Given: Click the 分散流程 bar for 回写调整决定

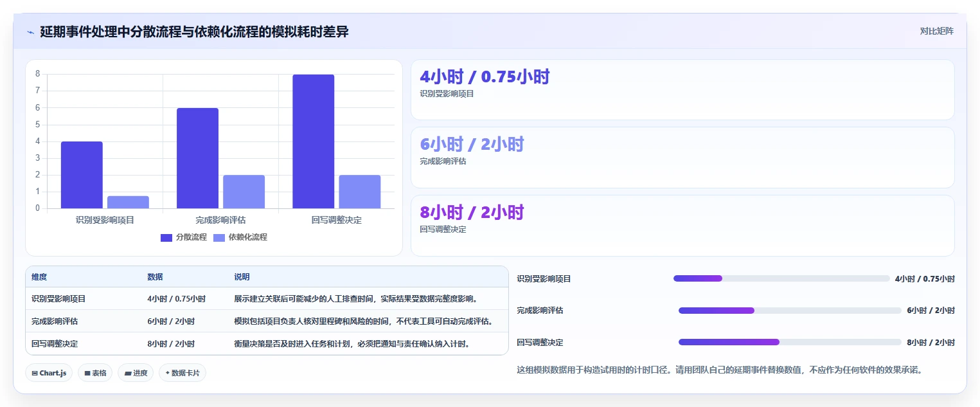Looking at the screenshot, I should [x=314, y=141].
